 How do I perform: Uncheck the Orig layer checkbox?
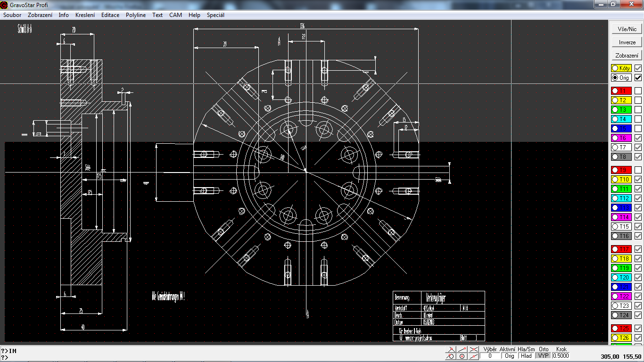(x=638, y=77)
